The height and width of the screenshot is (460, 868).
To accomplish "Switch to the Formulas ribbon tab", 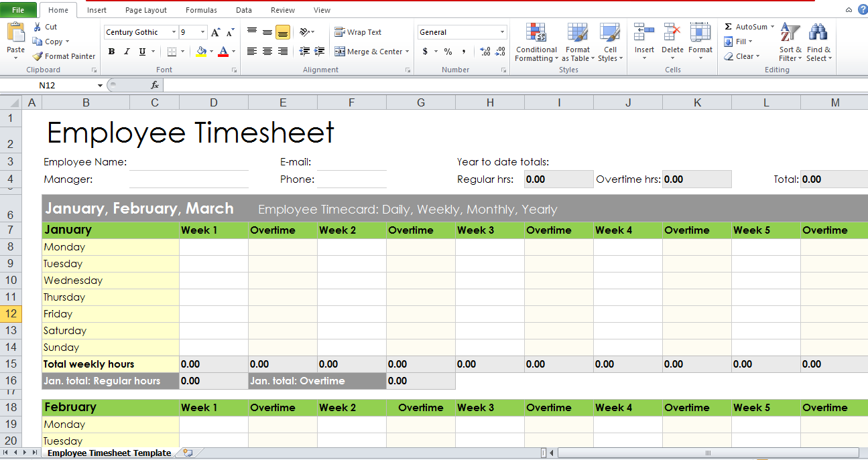I will click(x=201, y=9).
